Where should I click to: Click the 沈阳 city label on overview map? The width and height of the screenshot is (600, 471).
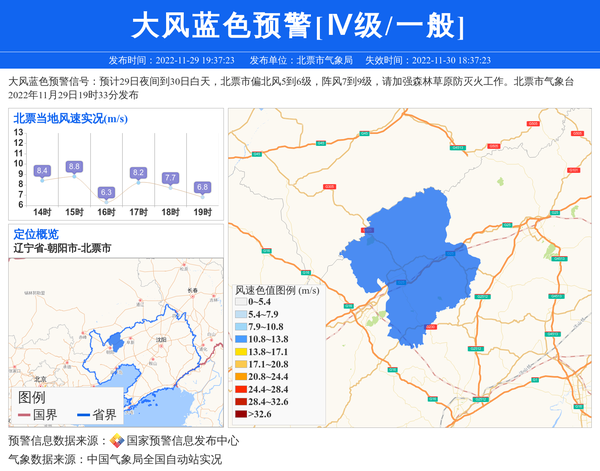tap(161, 339)
